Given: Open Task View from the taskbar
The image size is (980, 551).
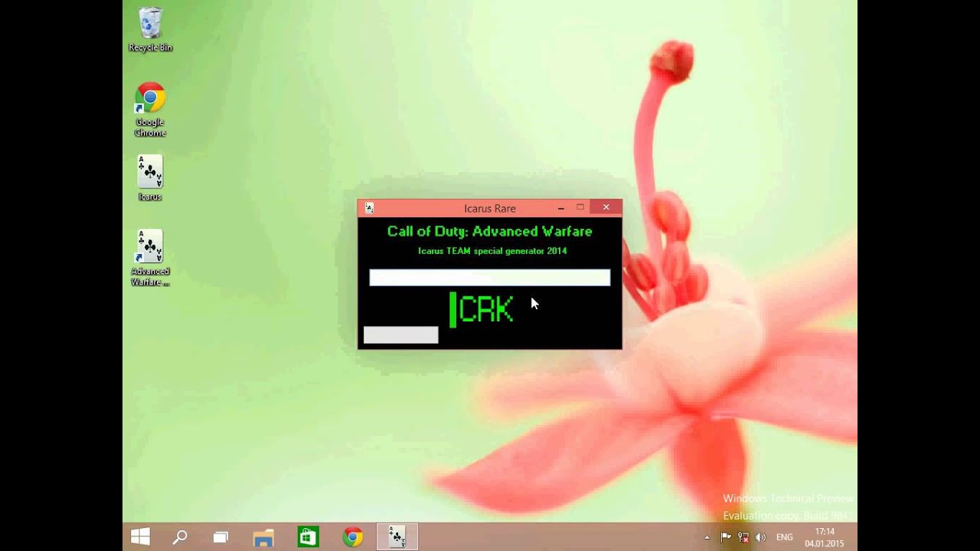Looking at the screenshot, I should pos(220,537).
